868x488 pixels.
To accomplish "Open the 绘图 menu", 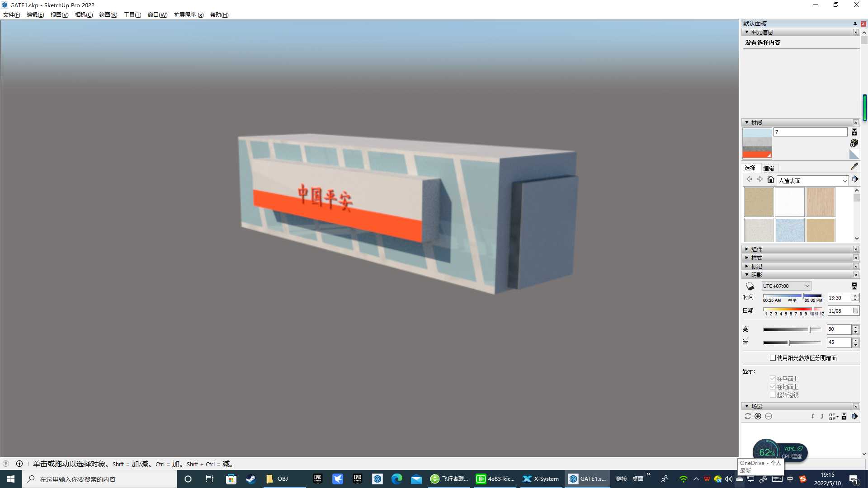I will pos(108,15).
